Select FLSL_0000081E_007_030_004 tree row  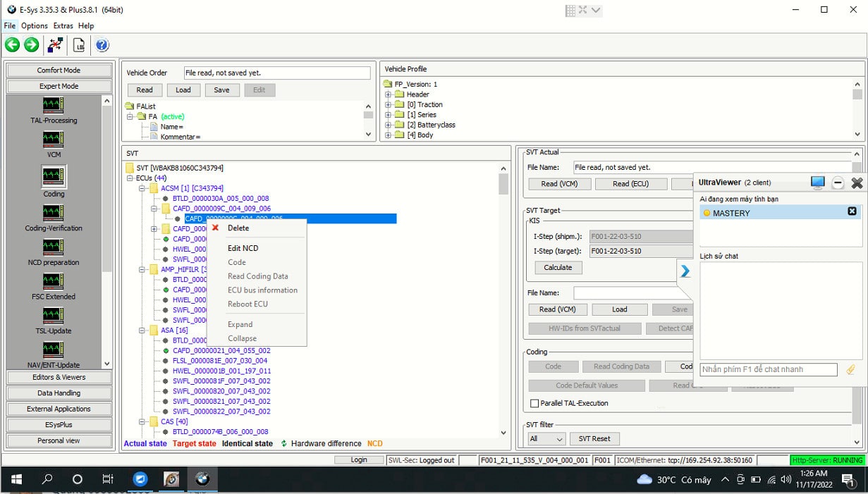tap(220, 361)
